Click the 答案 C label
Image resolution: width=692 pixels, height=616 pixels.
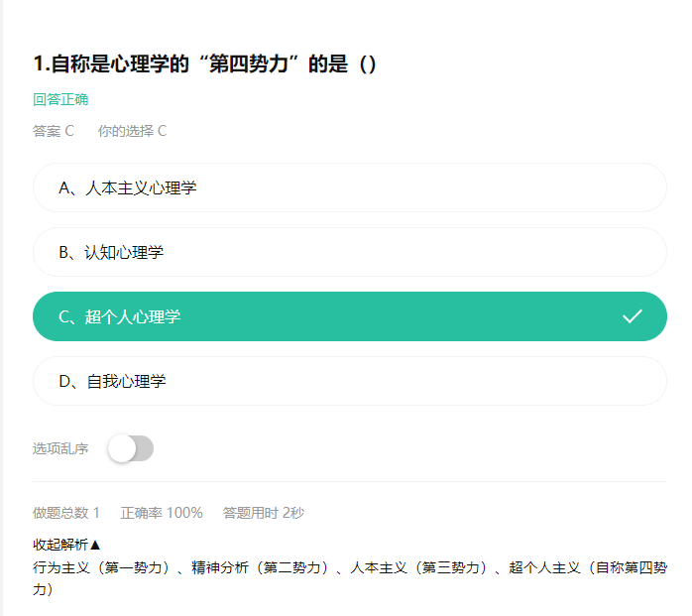pos(53,131)
